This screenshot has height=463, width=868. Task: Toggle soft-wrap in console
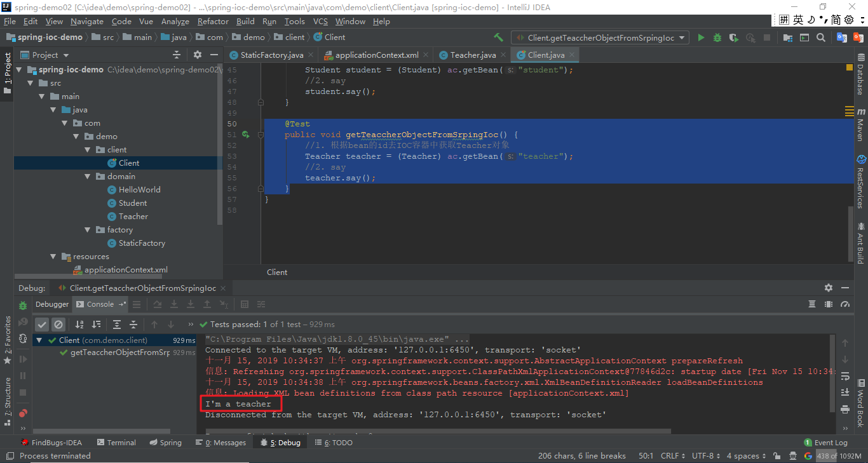click(x=845, y=377)
